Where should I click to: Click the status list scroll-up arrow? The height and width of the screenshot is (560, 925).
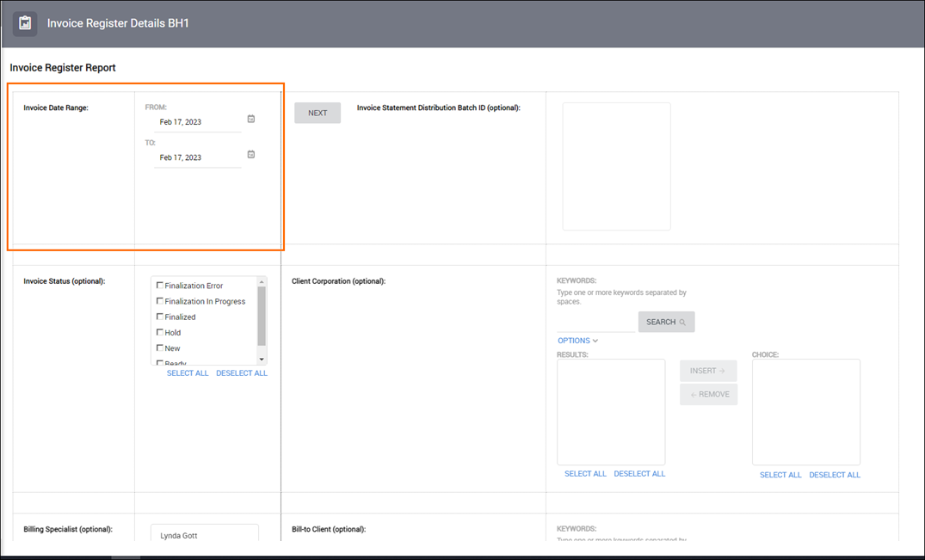point(262,282)
